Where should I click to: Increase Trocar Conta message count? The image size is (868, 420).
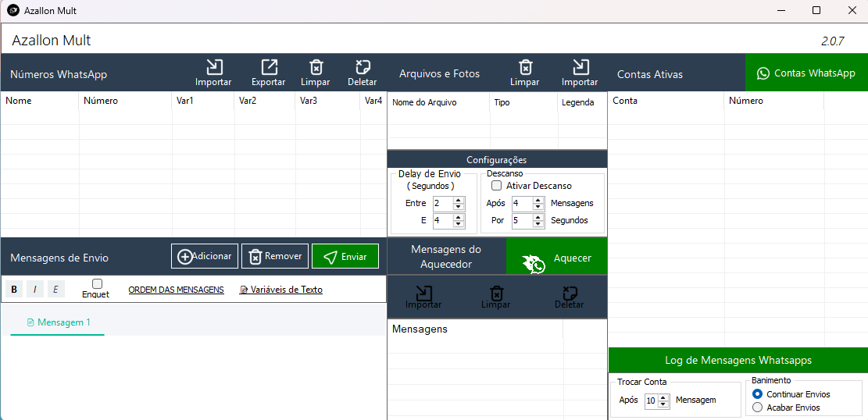(x=664, y=397)
